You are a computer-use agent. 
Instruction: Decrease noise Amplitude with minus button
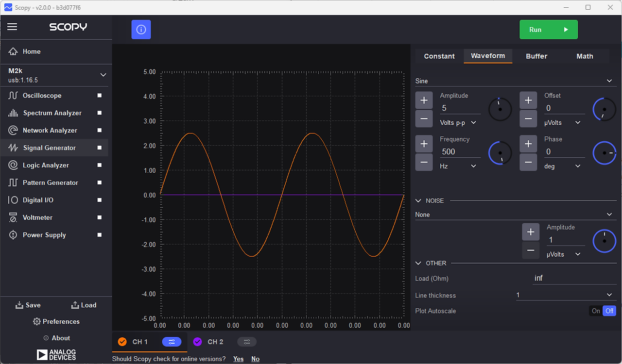(531, 250)
